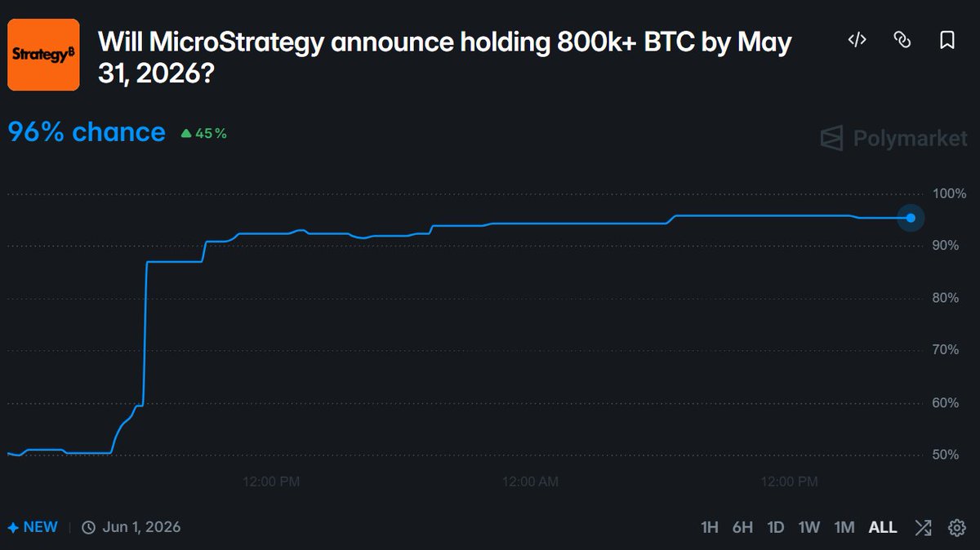Image resolution: width=980 pixels, height=550 pixels.
Task: Copy the market link icon
Action: (902, 40)
